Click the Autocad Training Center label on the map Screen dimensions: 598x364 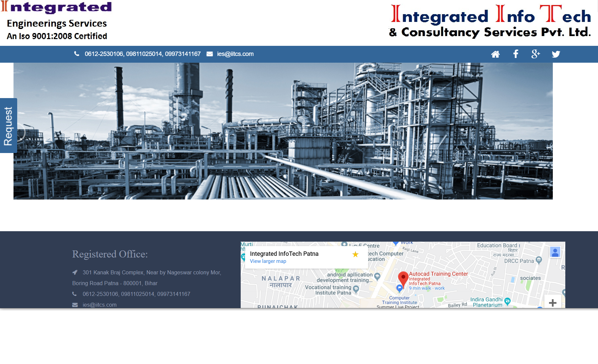tap(439, 273)
